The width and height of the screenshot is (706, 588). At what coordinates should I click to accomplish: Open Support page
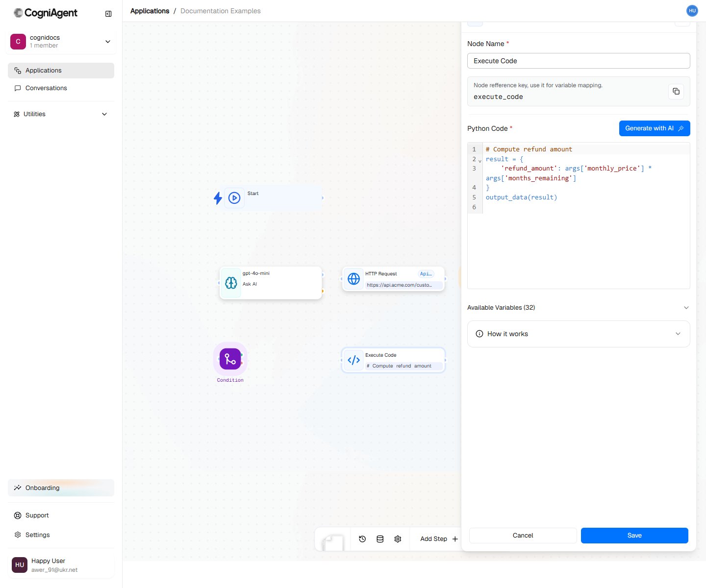pyautogui.click(x=61, y=515)
